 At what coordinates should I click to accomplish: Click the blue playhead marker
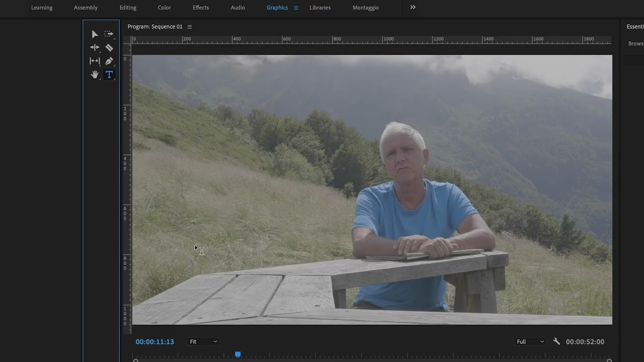pos(237,354)
